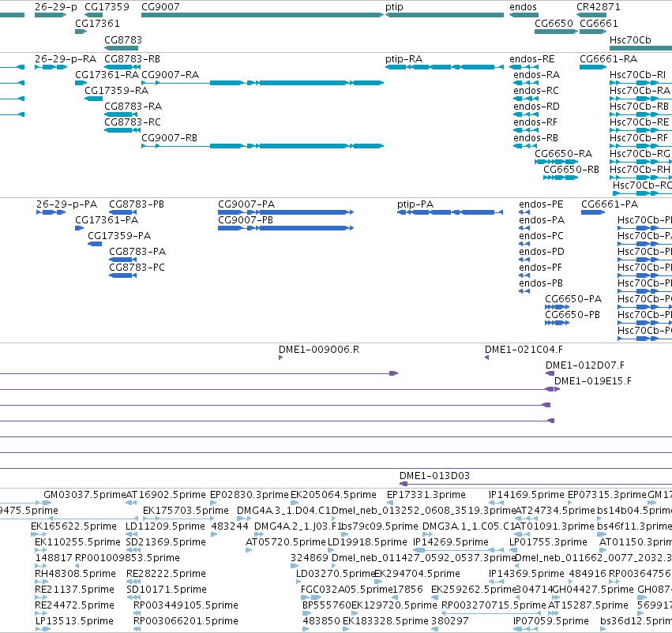Click the LP13513.5prime EST label
Image resolution: width=672 pixels, height=633 pixels.
74,621
